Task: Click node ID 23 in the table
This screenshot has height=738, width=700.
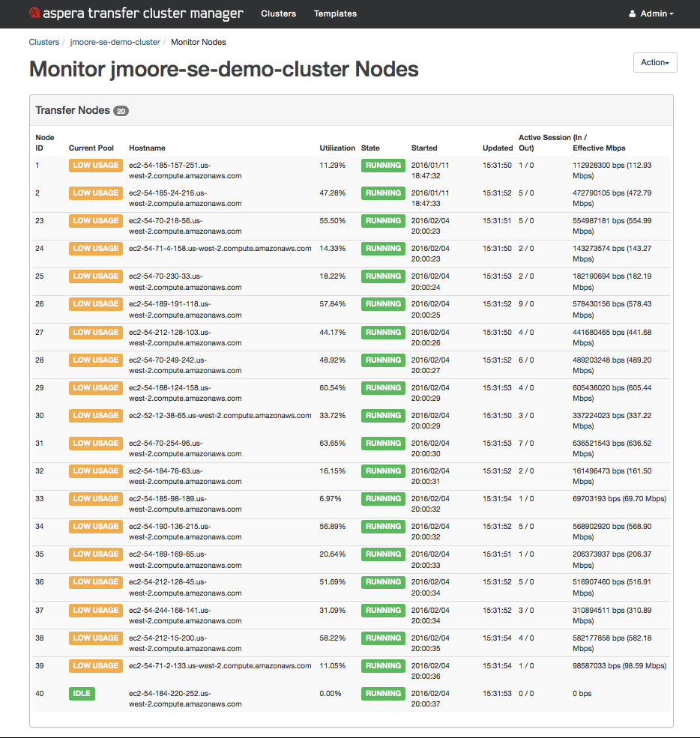Action: 40,221
